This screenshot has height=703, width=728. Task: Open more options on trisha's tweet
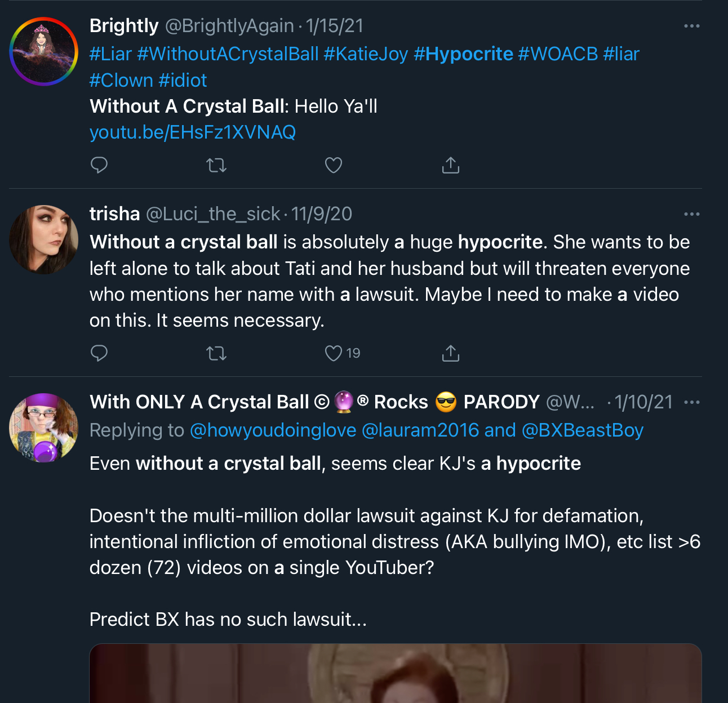tap(691, 214)
